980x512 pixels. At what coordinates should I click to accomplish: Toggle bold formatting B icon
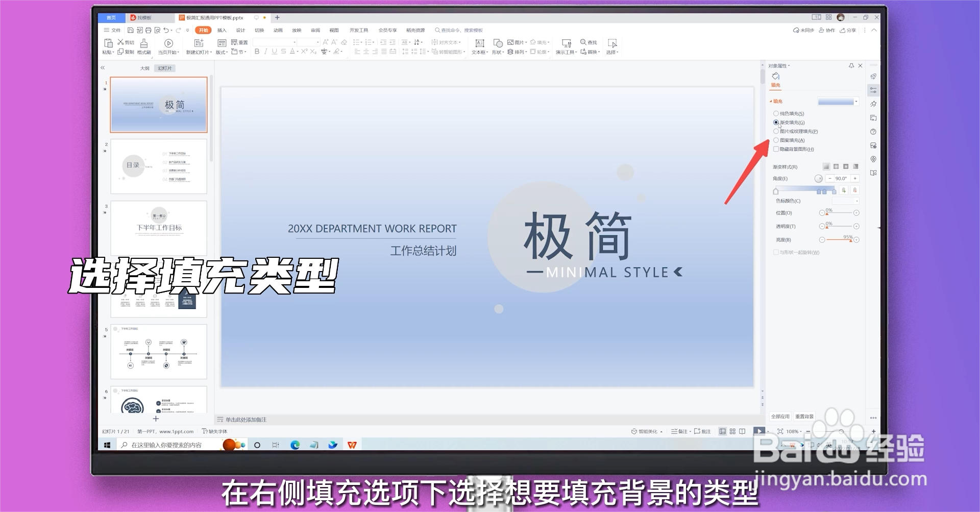(257, 52)
